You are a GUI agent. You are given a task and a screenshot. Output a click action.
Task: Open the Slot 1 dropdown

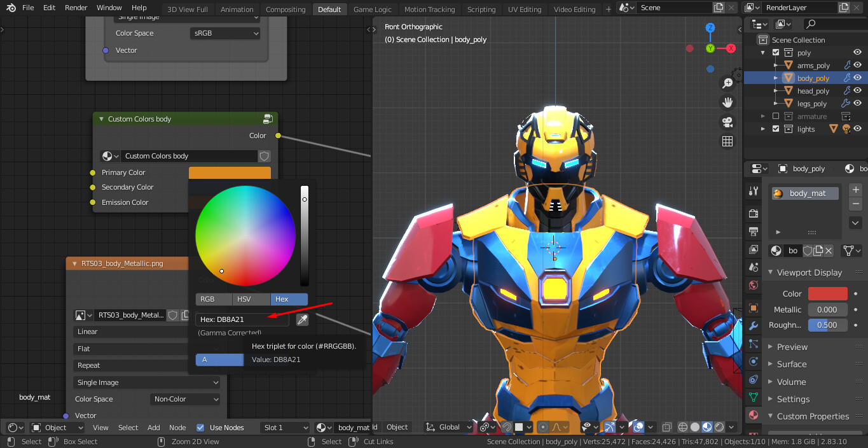coord(285,427)
